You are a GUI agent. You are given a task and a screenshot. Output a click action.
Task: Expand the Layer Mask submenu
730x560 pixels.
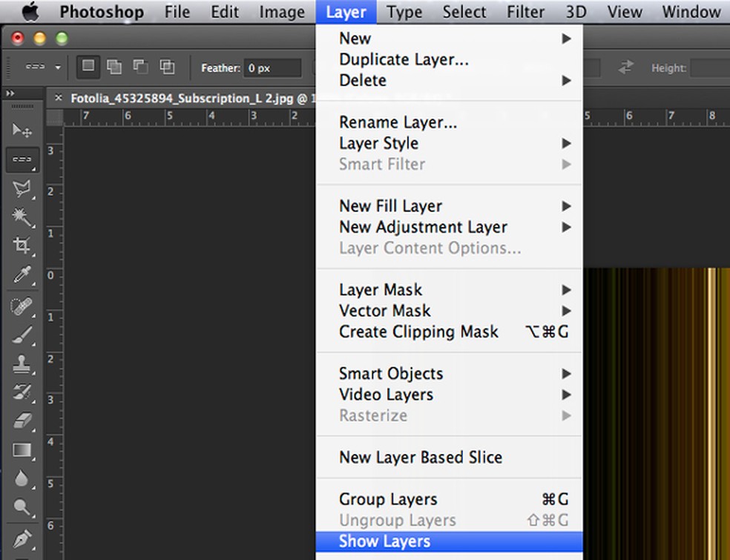pyautogui.click(x=380, y=290)
